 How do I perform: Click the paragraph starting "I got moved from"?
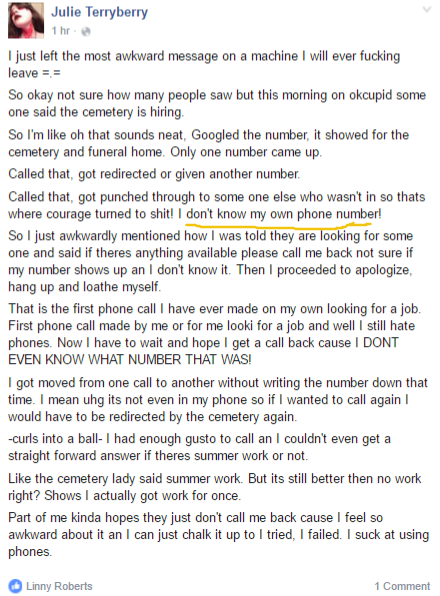218,399
